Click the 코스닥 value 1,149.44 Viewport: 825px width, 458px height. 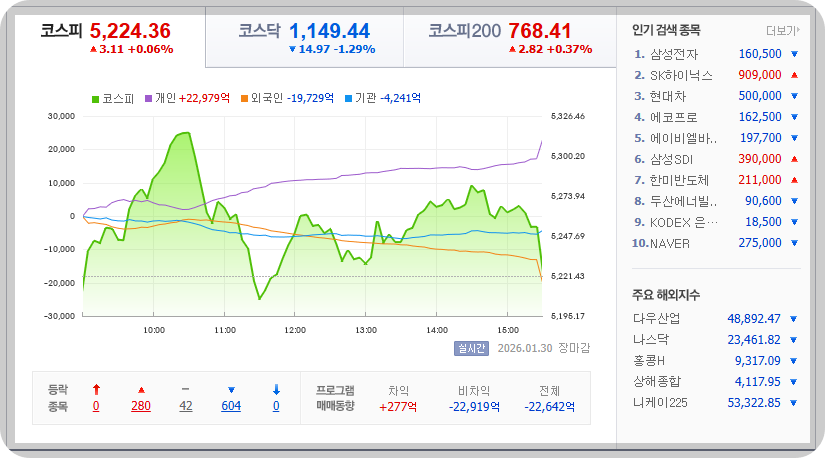coord(330,31)
